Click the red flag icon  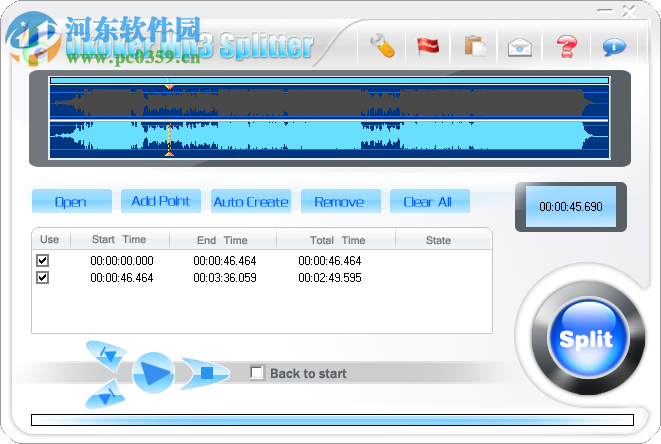(x=427, y=46)
